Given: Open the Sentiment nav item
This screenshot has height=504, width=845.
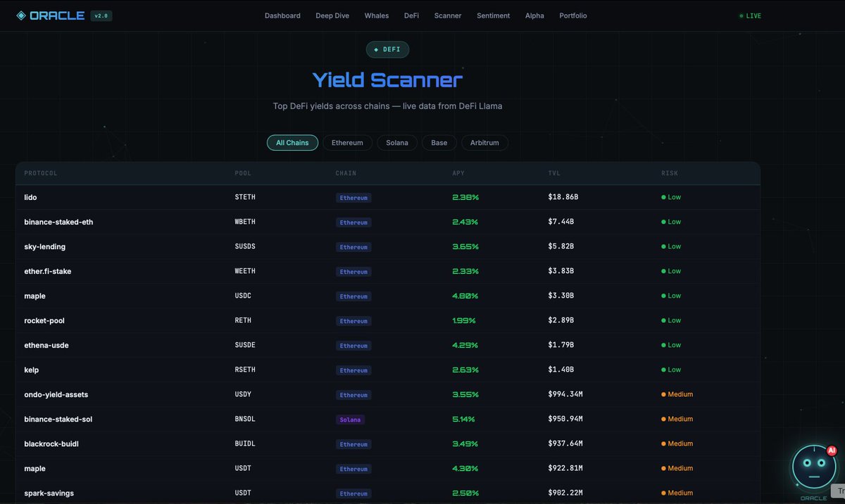Looking at the screenshot, I should point(493,15).
